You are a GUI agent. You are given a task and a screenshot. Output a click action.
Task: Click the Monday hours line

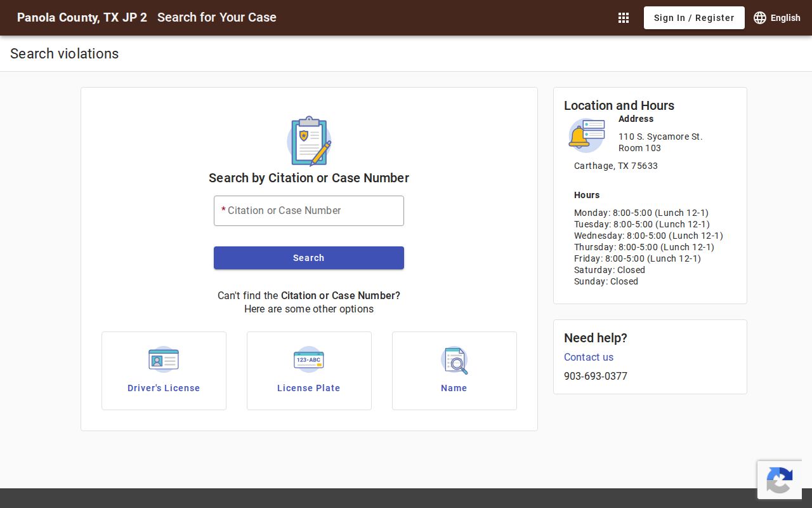click(x=641, y=213)
